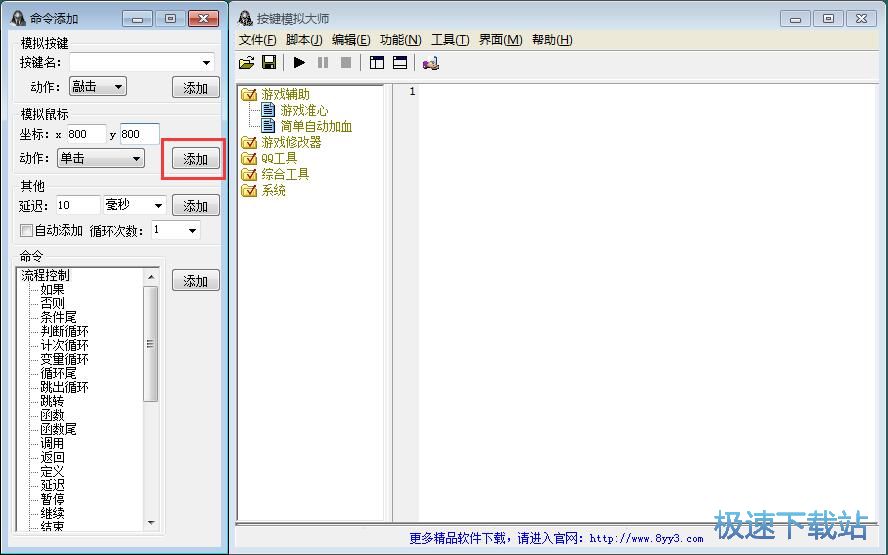
Task: Click the open file folder toolbar icon
Action: coord(246,63)
